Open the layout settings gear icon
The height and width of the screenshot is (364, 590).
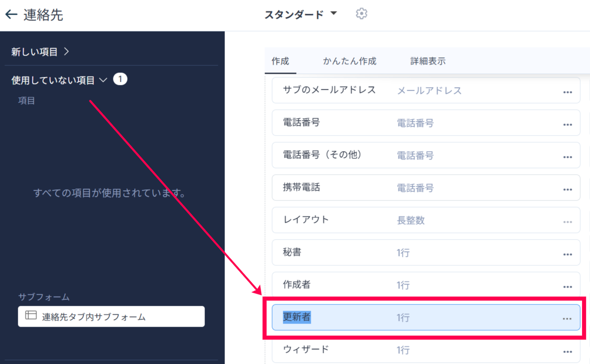pyautogui.click(x=361, y=14)
